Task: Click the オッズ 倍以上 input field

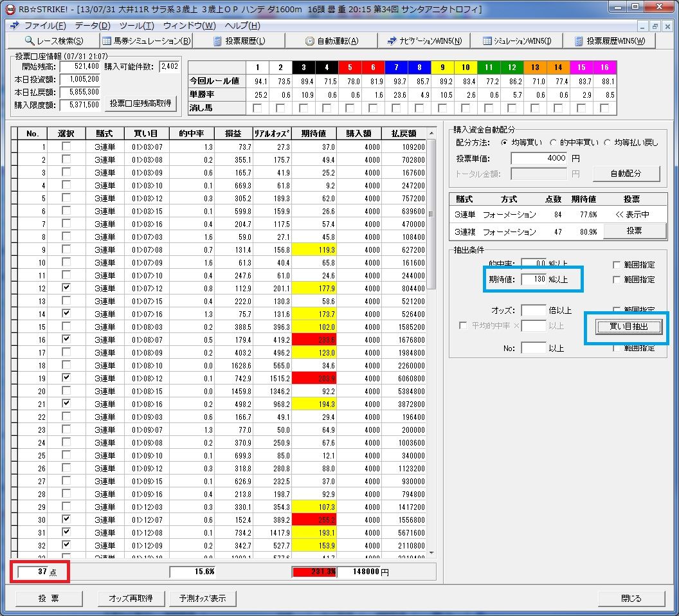Action: point(534,310)
